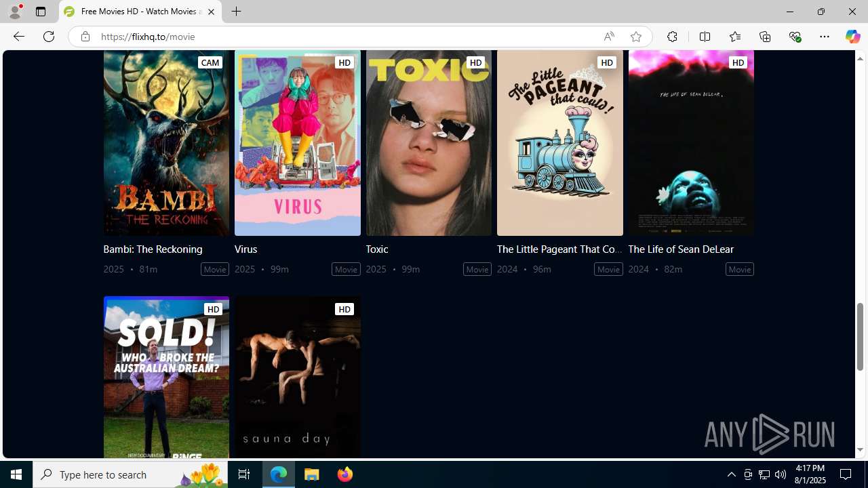Open browser profile avatar
Screen dimensions: 868x488
[14, 12]
